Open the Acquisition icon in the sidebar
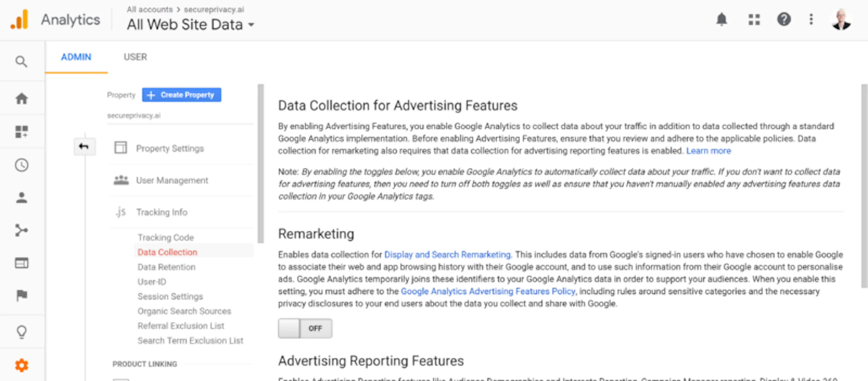Image resolution: width=868 pixels, height=381 pixels. (21, 230)
